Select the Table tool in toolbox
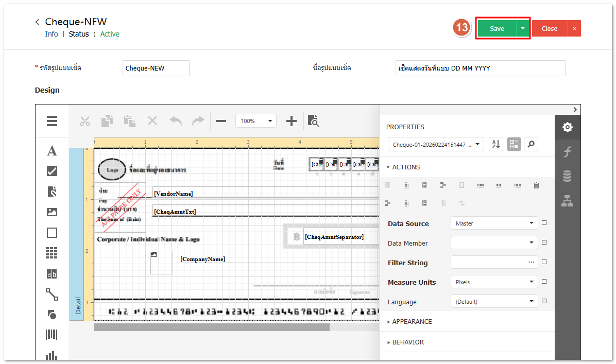 52,252
